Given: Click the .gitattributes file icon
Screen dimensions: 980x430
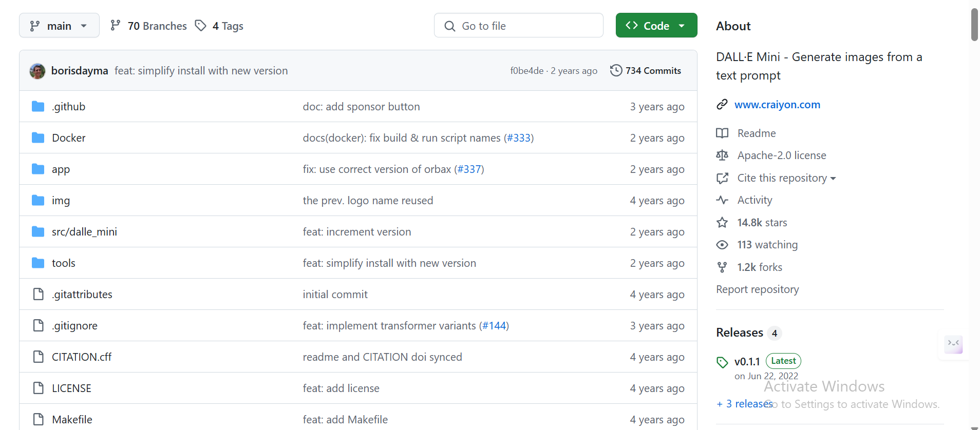Looking at the screenshot, I should [38, 294].
